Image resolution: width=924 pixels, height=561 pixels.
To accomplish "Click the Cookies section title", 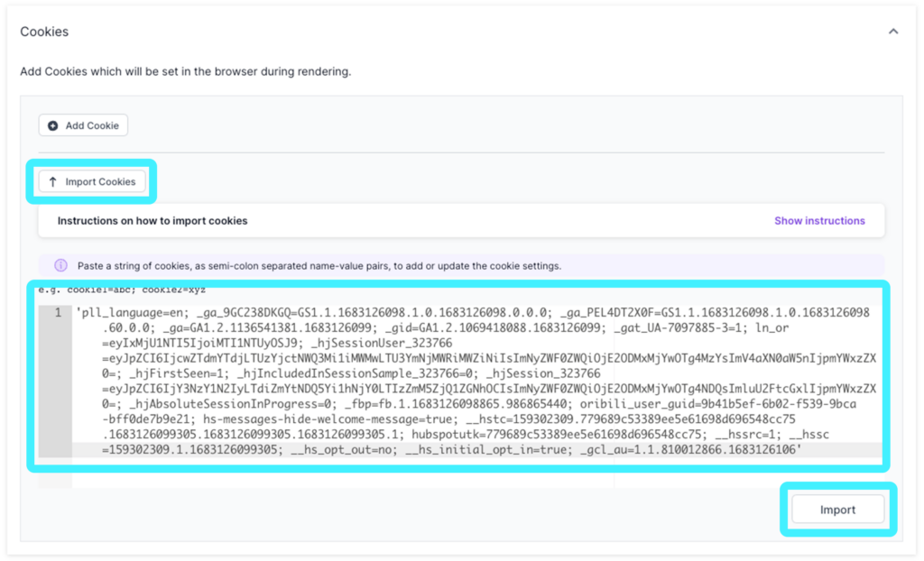I will (x=43, y=31).
